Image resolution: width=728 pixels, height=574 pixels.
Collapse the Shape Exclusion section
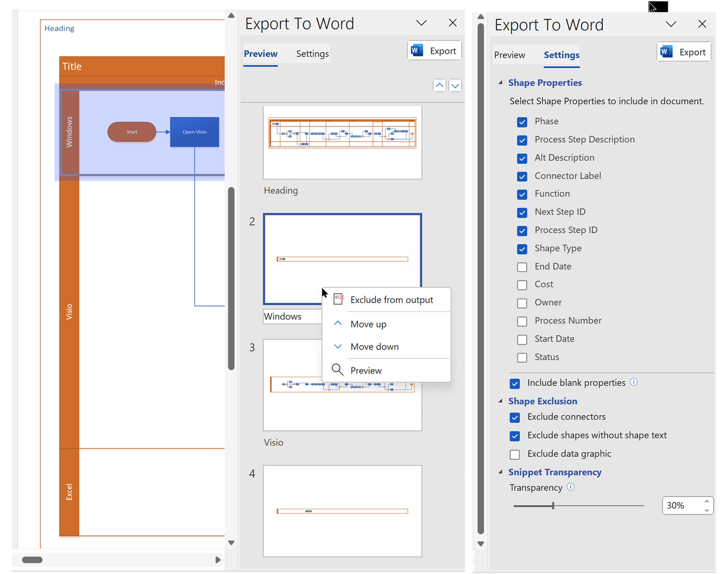[500, 401]
